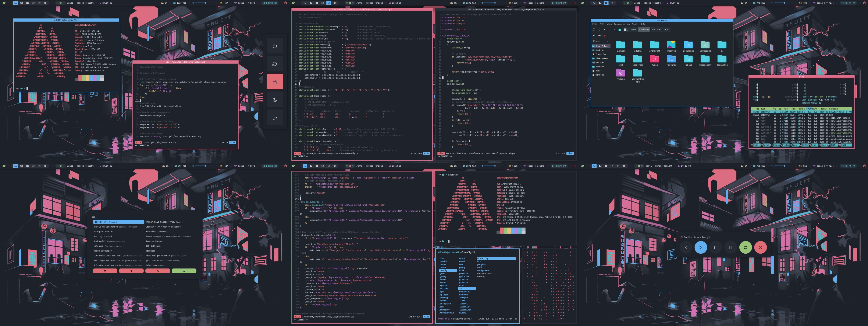Select the highlighted lock icon in power menu
Screen dimensions: 868x326
(x=275, y=82)
